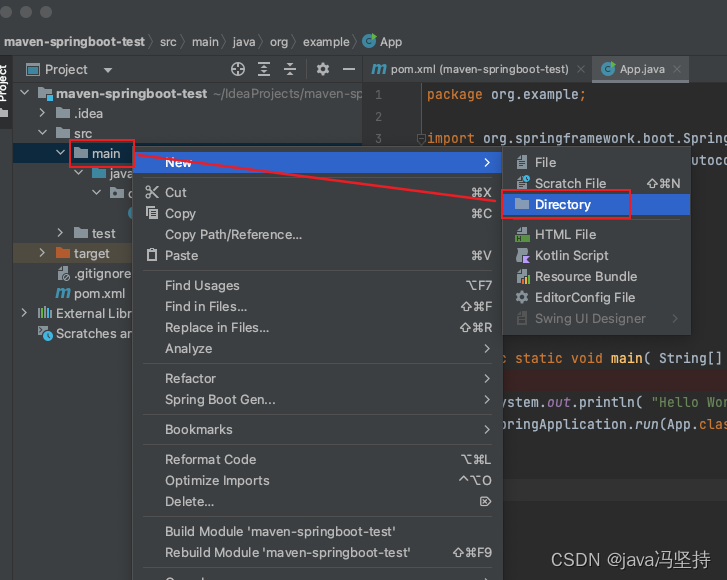727x580 pixels.
Task: Select the test folder
Action: 95,233
